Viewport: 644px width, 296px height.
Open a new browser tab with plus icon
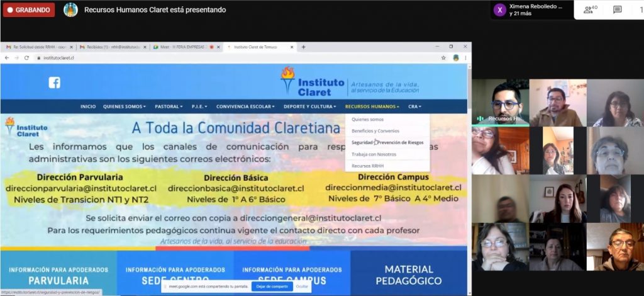pyautogui.click(x=303, y=47)
